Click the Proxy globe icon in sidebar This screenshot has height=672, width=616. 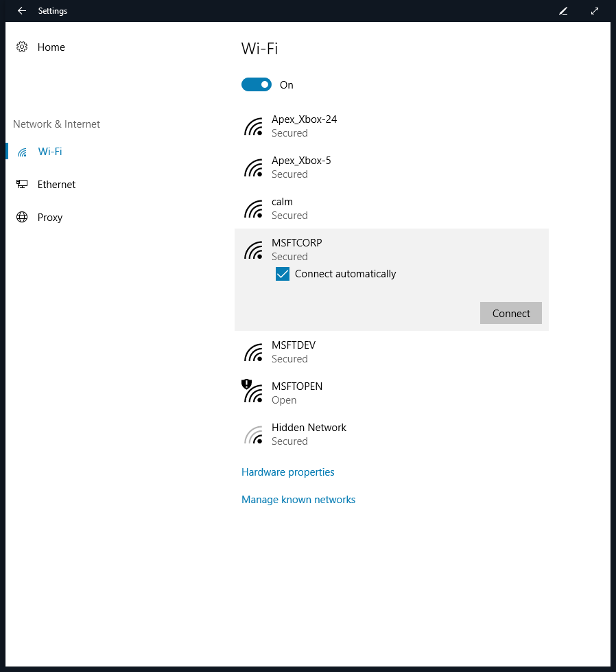pyautogui.click(x=22, y=218)
